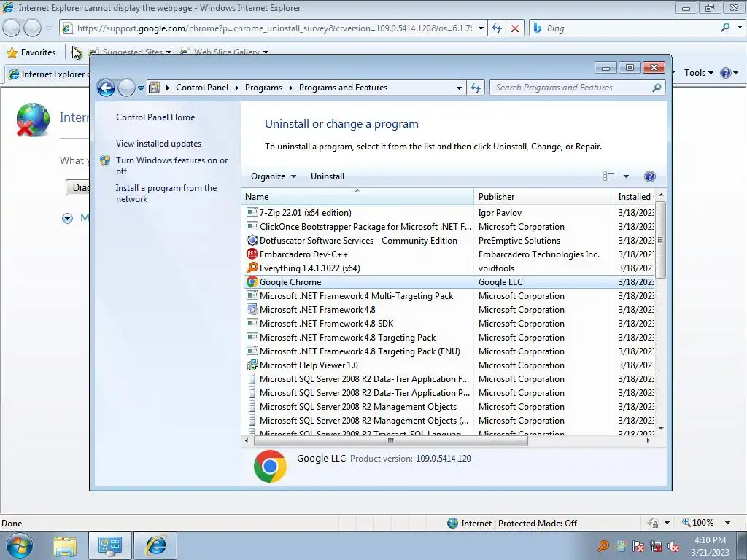This screenshot has width=747, height=560.
Task: Click Install a program from the network
Action: [166, 193]
